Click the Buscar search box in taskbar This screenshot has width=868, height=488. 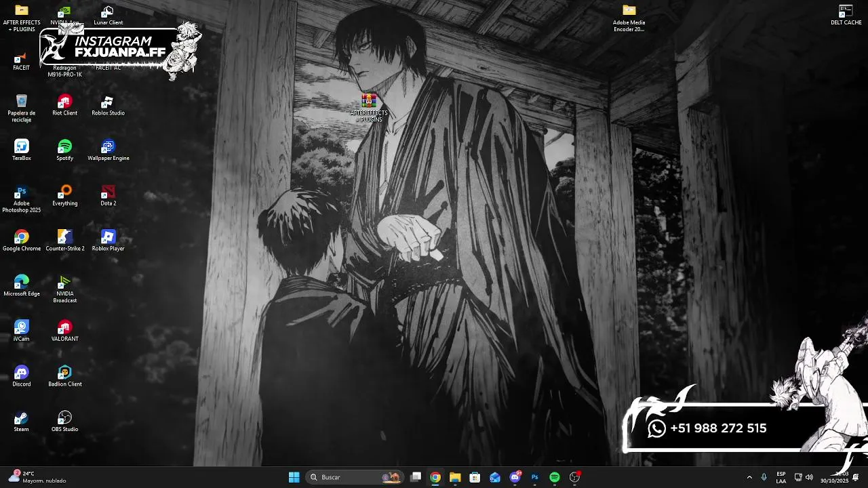click(x=355, y=477)
